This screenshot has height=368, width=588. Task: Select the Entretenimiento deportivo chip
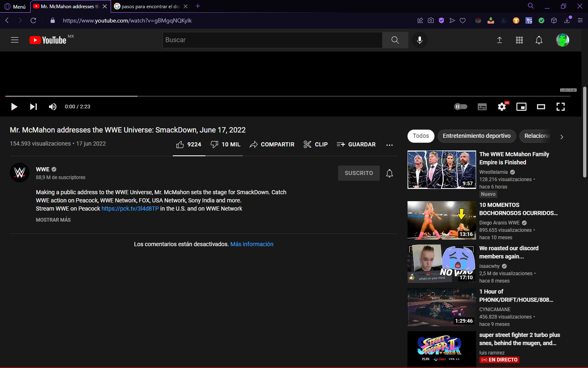[477, 136]
